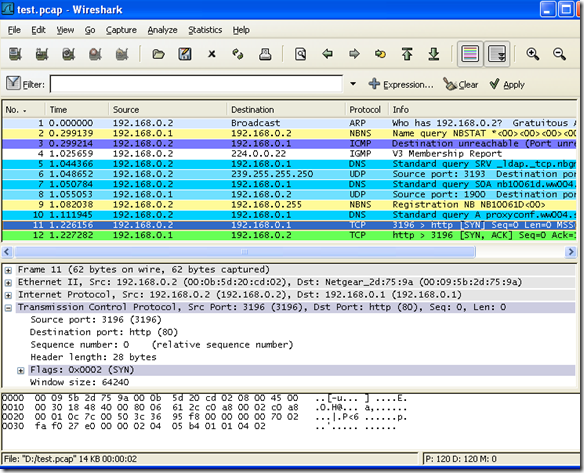Click the scroll right arrow of packet list

(571, 252)
